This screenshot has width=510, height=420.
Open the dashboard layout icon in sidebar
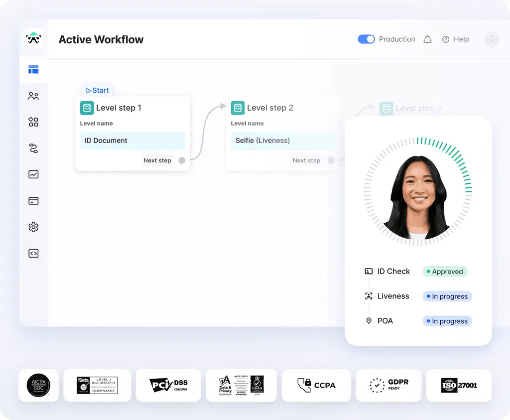[33, 70]
